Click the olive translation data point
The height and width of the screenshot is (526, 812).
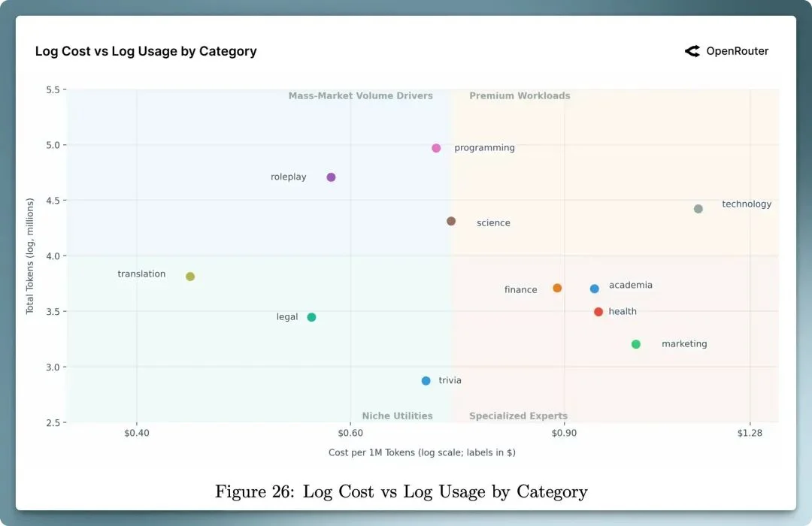pyautogui.click(x=190, y=277)
